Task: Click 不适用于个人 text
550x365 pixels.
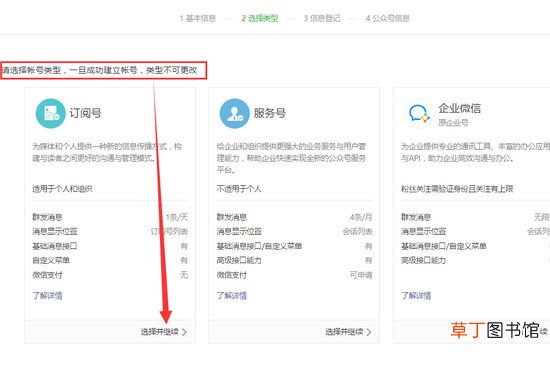Action: tap(239, 189)
